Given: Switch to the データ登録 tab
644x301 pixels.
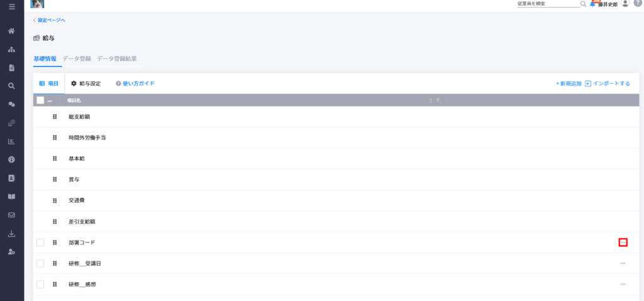Looking at the screenshot, I should pos(77,59).
